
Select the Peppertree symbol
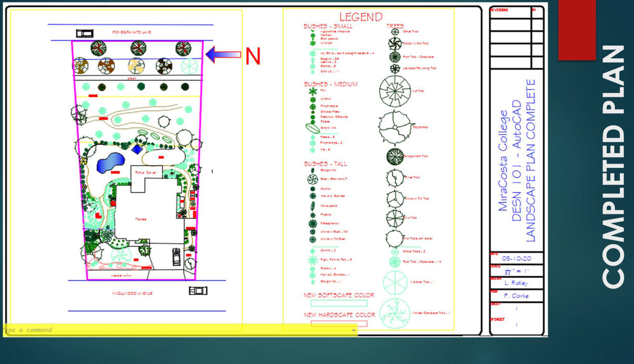click(x=394, y=126)
